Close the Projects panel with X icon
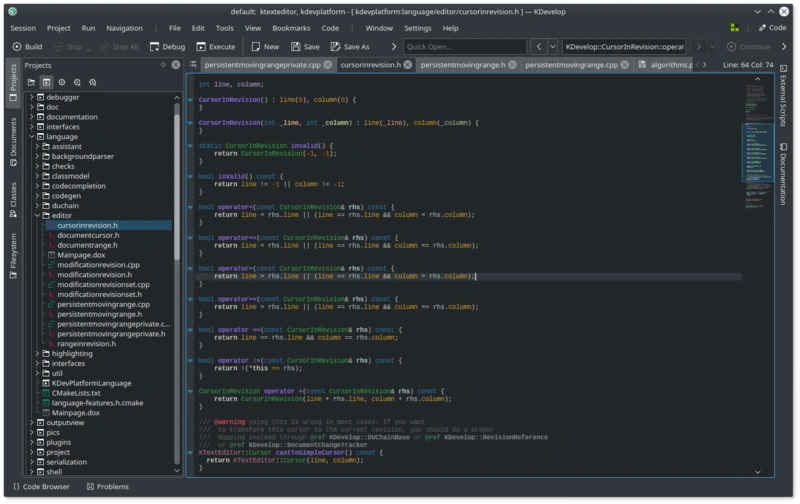Screen dimensions: 800x504 (176, 65)
